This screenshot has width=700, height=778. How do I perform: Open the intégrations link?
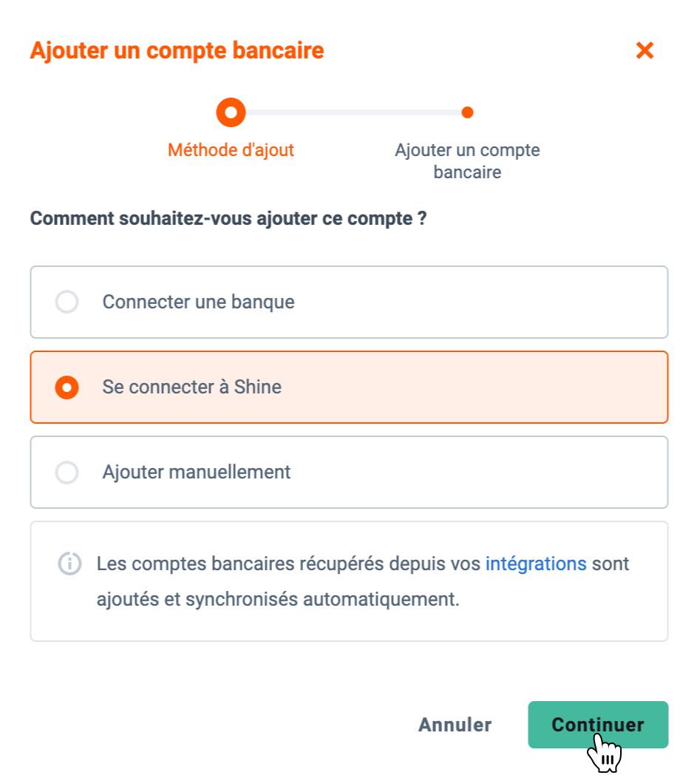click(536, 564)
